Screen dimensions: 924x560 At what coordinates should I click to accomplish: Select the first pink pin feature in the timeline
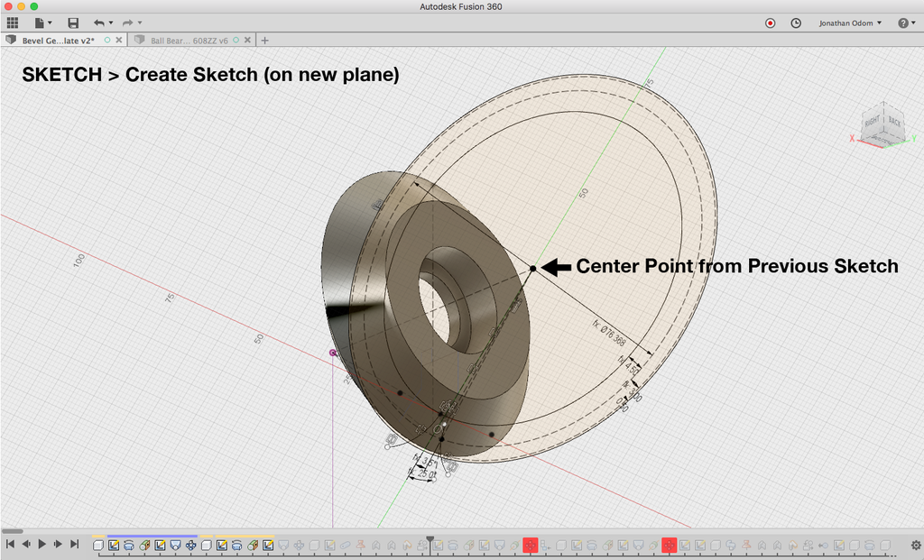(x=359, y=545)
